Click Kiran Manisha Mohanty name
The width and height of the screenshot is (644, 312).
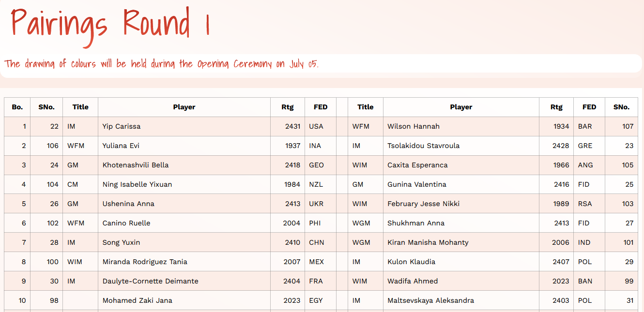[x=428, y=242]
